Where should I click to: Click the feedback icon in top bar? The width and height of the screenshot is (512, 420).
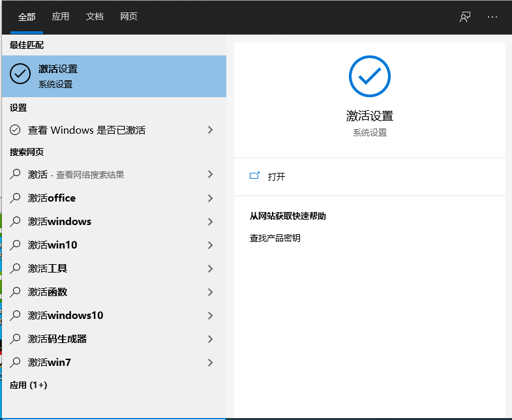[x=465, y=17]
